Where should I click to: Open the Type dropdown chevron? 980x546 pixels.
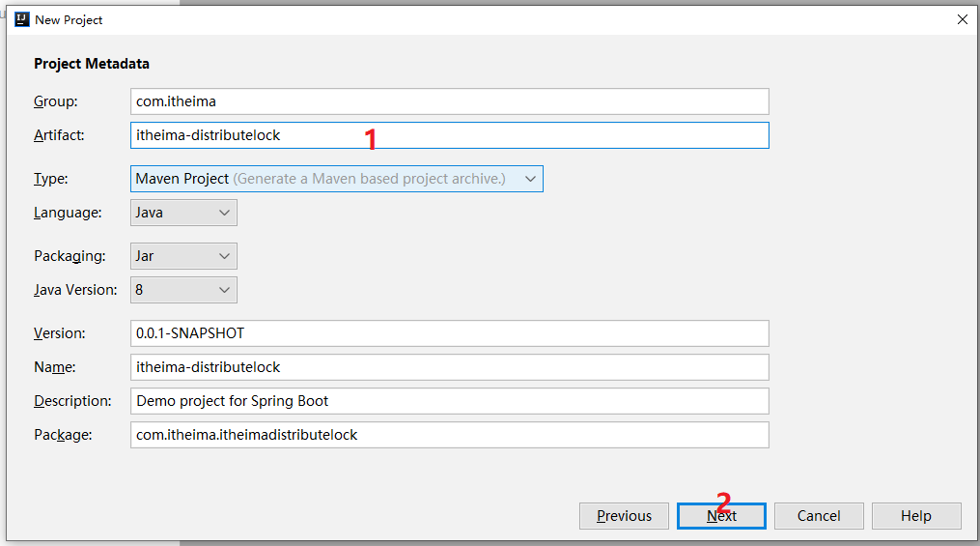(x=531, y=179)
